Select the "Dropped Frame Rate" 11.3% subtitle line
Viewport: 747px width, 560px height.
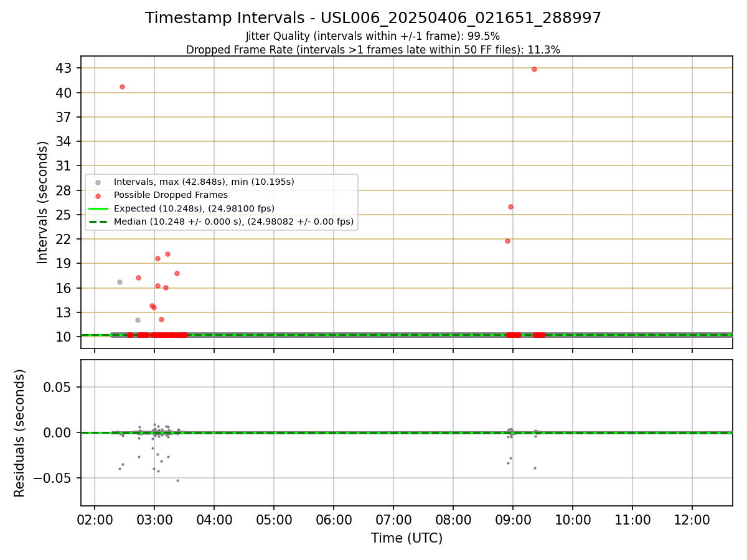click(x=373, y=50)
